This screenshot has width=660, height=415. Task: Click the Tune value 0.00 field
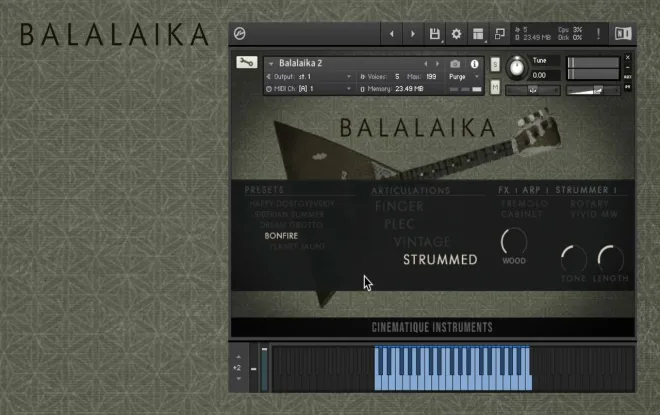click(545, 75)
